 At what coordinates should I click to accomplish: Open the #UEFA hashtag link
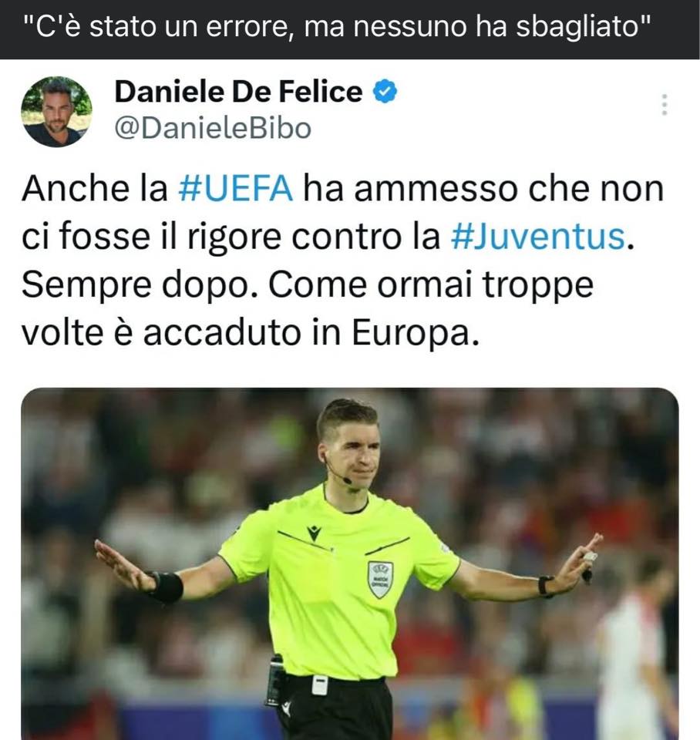pyautogui.click(x=236, y=188)
